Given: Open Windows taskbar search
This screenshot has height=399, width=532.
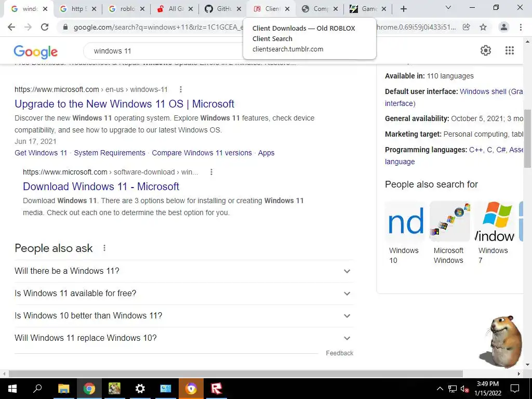Looking at the screenshot, I should tap(37, 389).
